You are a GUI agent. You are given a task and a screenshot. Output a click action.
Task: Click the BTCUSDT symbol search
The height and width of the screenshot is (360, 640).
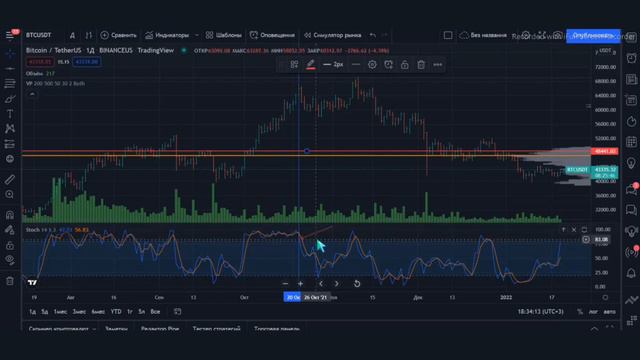tap(39, 35)
